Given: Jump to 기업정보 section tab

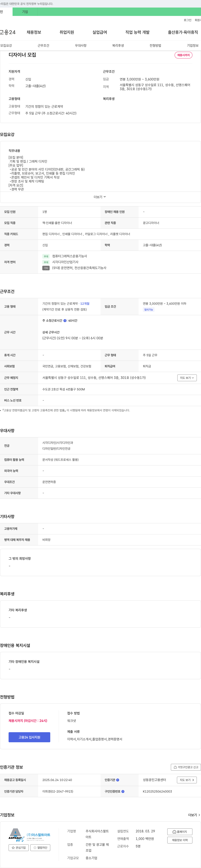Looking at the screenshot, I should coord(193,45).
